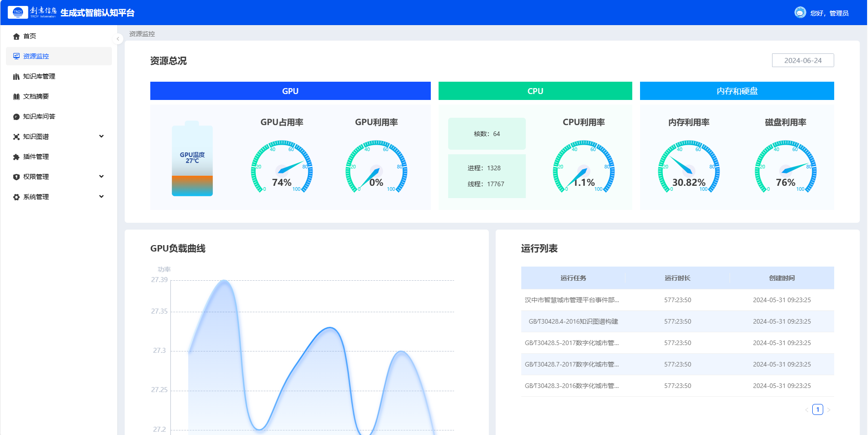Click the CPU section header bar
The image size is (868, 435).
tap(535, 91)
